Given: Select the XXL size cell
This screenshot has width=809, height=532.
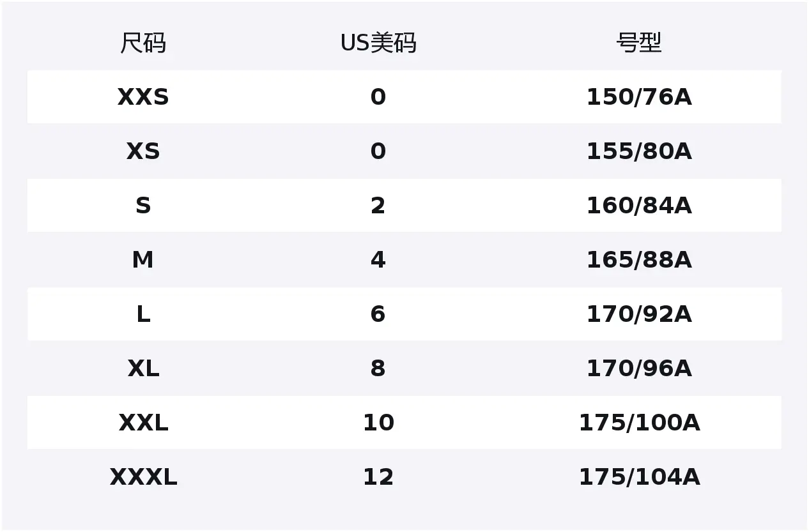Looking at the screenshot, I should coord(143,423).
